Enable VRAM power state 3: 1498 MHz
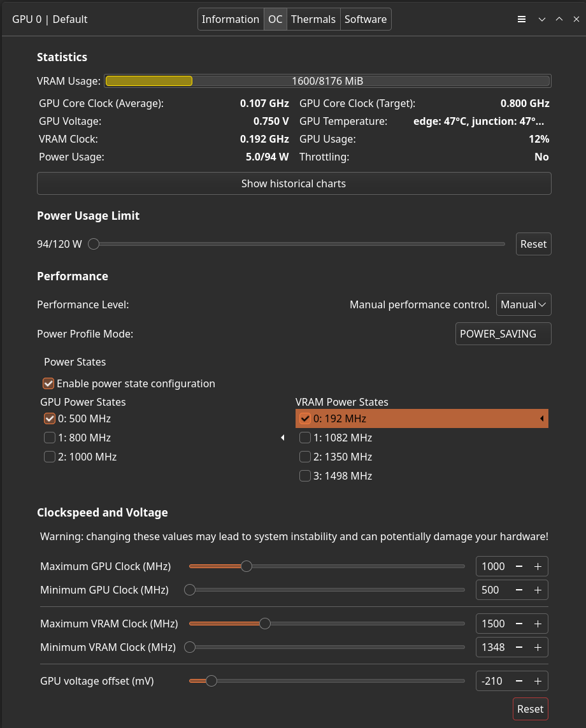The width and height of the screenshot is (586, 728). coord(304,476)
